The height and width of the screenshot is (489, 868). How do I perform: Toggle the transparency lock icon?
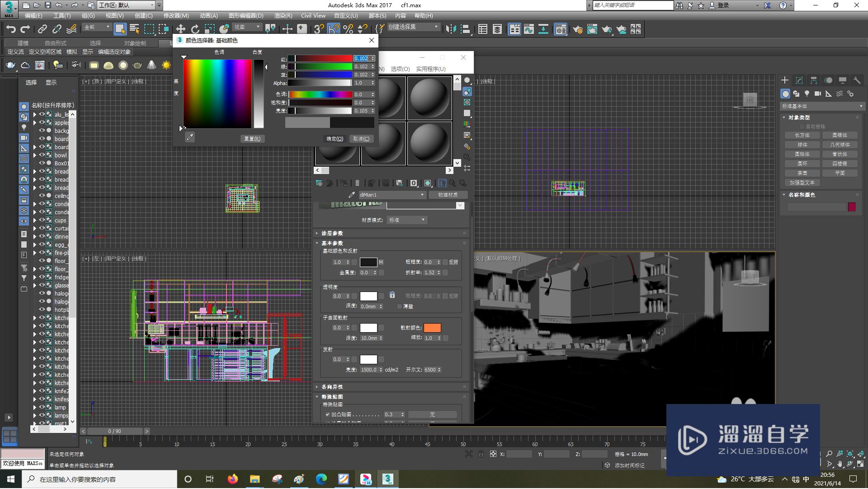tap(392, 295)
